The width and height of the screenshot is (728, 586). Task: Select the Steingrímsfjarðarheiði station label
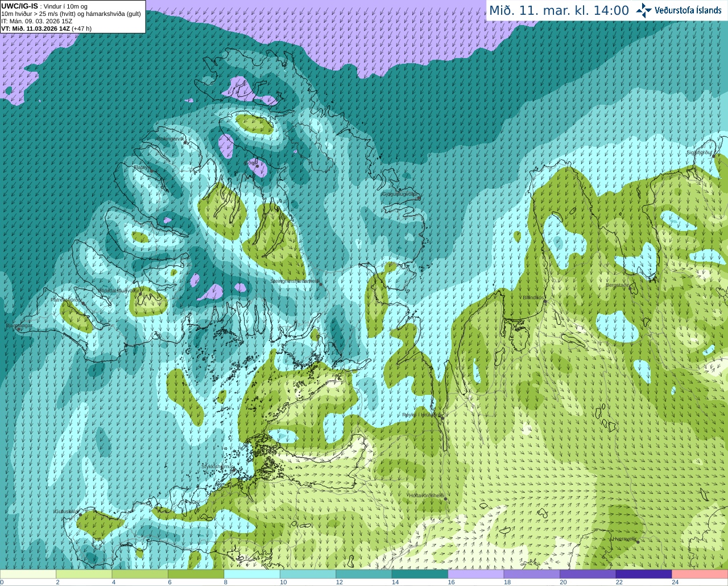click(294, 281)
